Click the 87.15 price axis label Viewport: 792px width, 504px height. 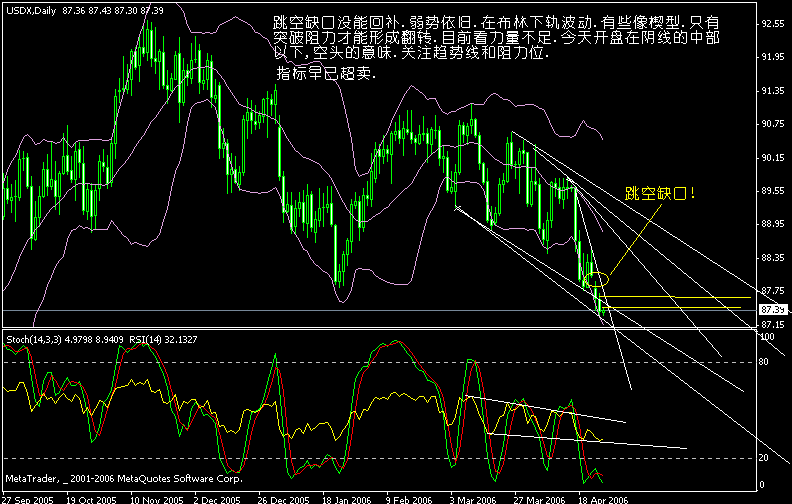coord(773,324)
